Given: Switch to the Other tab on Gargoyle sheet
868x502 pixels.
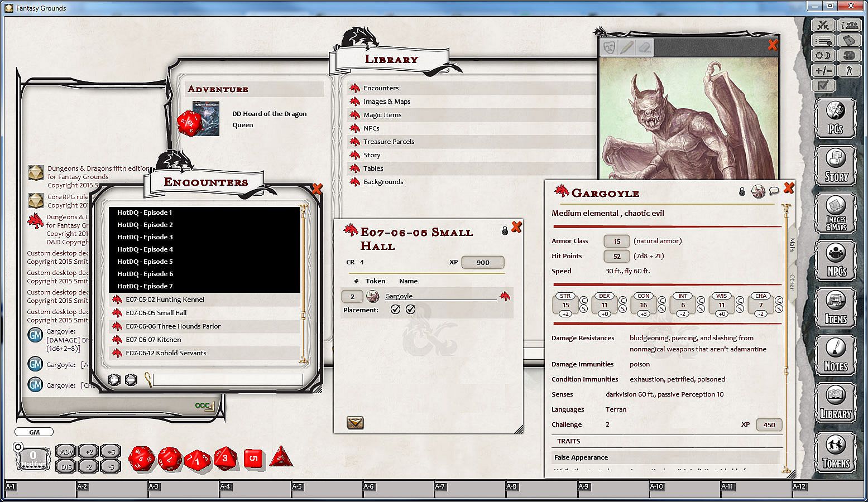Looking at the screenshot, I should point(792,282).
